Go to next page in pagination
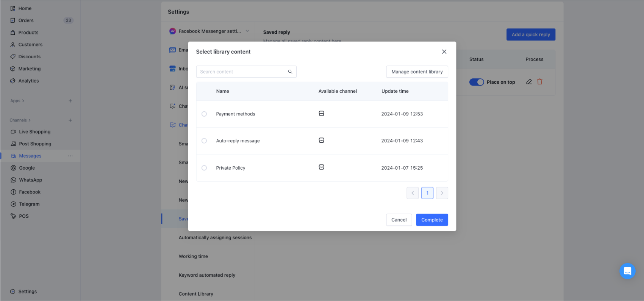This screenshot has width=644, height=301. [x=442, y=193]
